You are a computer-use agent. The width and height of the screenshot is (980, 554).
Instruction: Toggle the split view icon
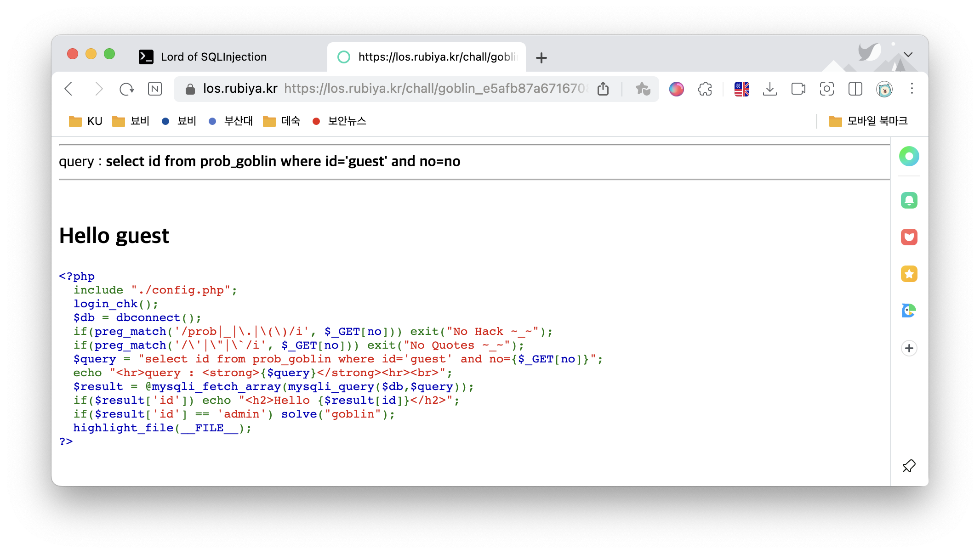pyautogui.click(x=855, y=89)
